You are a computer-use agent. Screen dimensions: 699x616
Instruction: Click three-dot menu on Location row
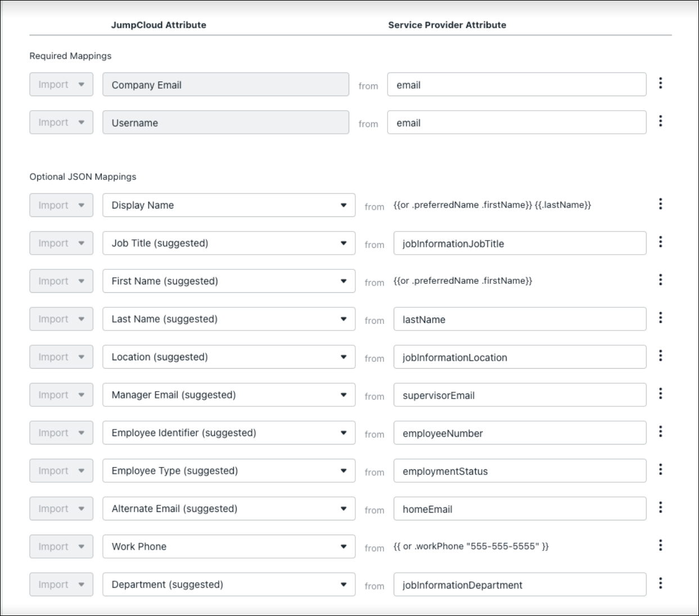coord(660,356)
